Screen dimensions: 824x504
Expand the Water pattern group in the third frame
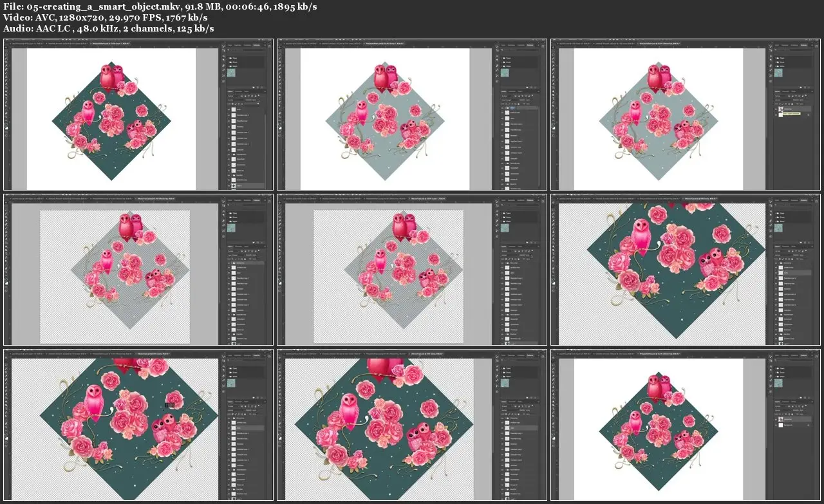point(776,66)
